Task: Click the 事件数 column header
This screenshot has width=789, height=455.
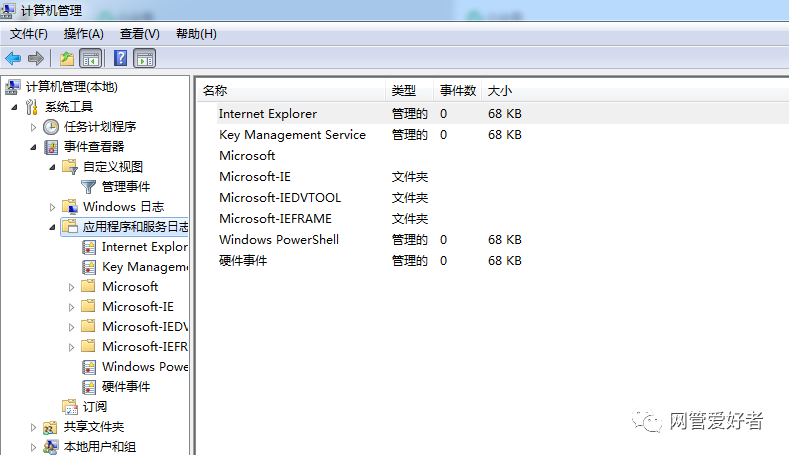Action: click(458, 91)
